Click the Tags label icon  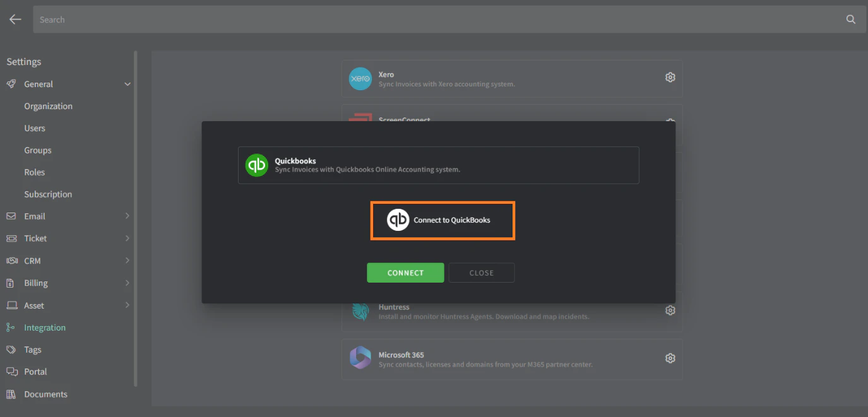[11, 349]
